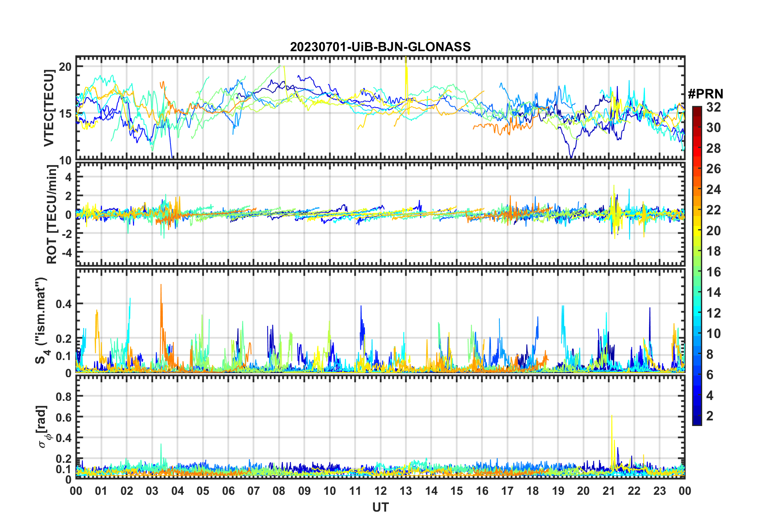Click the σφ[rad] y-axis label
Image resolution: width=761 pixels, height=532 pixels.
coord(43,427)
